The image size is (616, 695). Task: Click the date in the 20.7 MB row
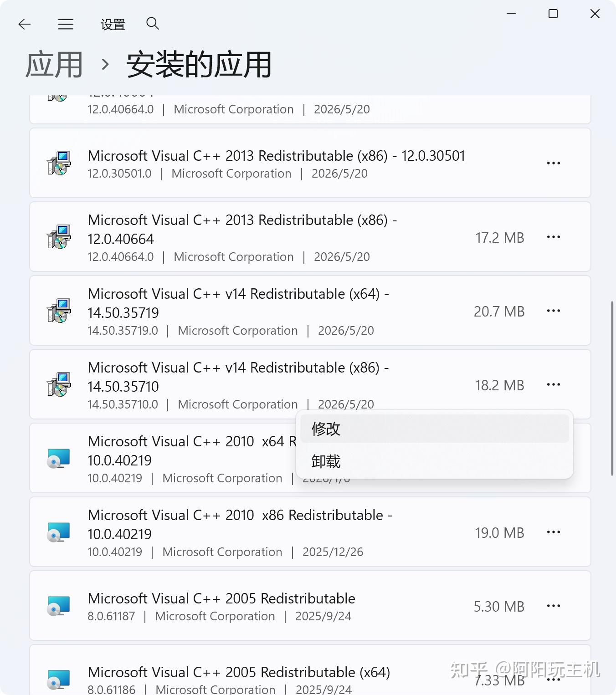pyautogui.click(x=346, y=331)
